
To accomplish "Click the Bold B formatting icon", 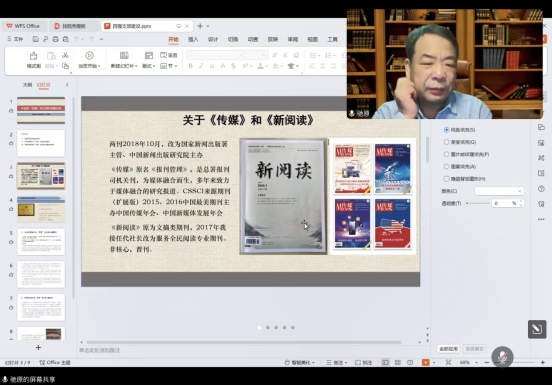I will coord(190,66).
